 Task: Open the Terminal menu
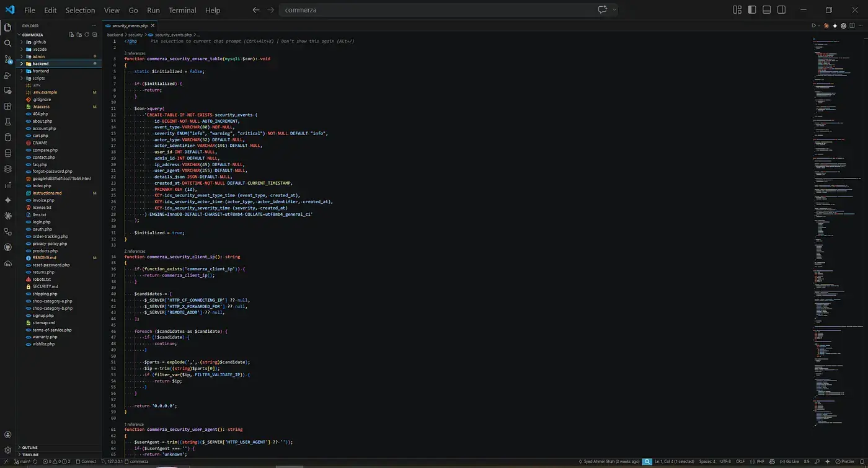coord(182,10)
